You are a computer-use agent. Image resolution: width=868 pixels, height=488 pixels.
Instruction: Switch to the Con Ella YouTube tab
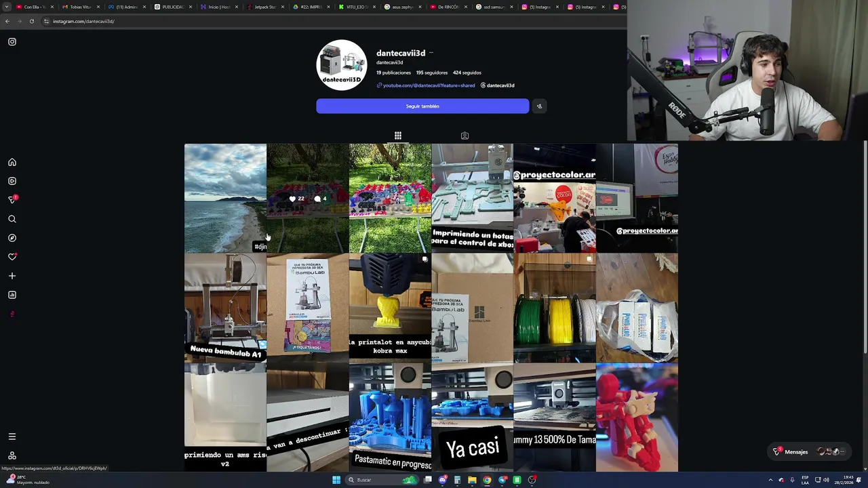[34, 7]
